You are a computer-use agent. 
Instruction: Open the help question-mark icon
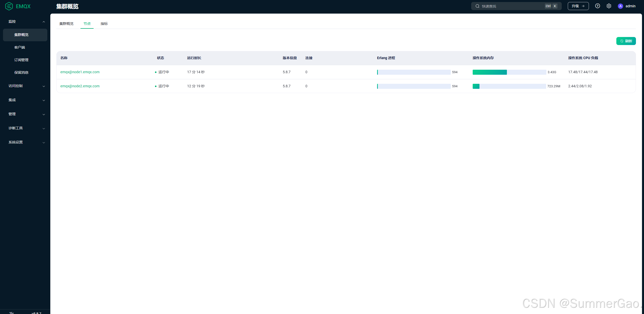(x=597, y=6)
